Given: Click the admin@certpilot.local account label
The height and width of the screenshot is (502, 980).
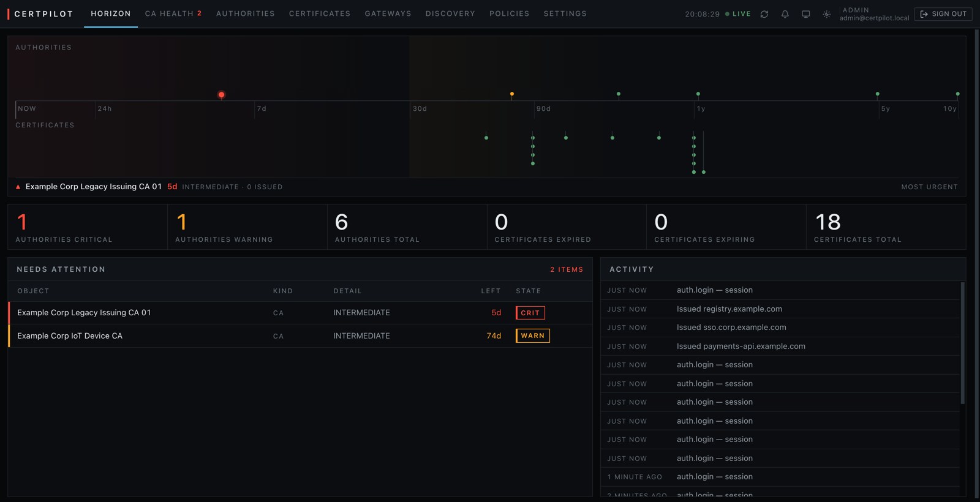Looking at the screenshot, I should pyautogui.click(x=874, y=18).
